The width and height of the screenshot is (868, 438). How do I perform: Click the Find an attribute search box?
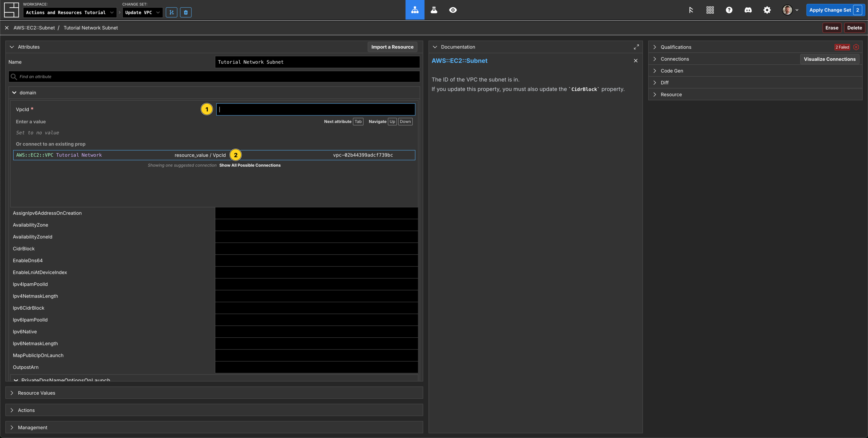pyautogui.click(x=214, y=76)
